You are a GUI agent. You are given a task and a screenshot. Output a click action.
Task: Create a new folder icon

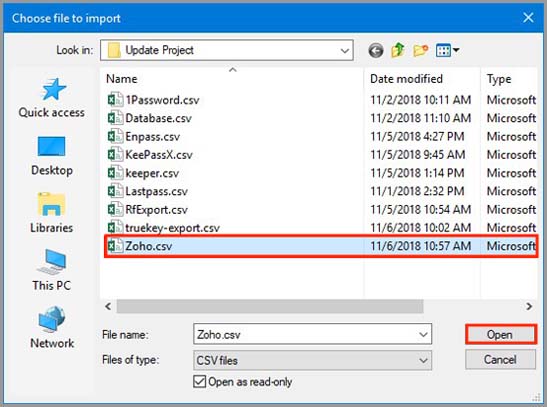pos(421,51)
